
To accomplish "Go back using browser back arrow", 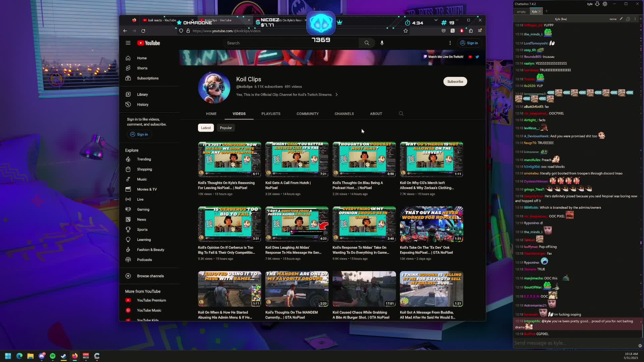I will coord(125,31).
